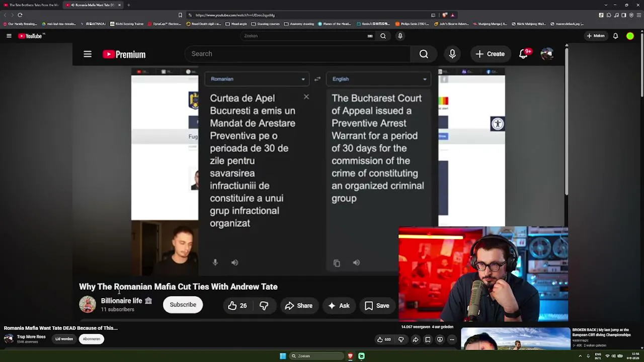Open the Head angle bookmark folder
The image size is (644, 362).
point(236,24)
